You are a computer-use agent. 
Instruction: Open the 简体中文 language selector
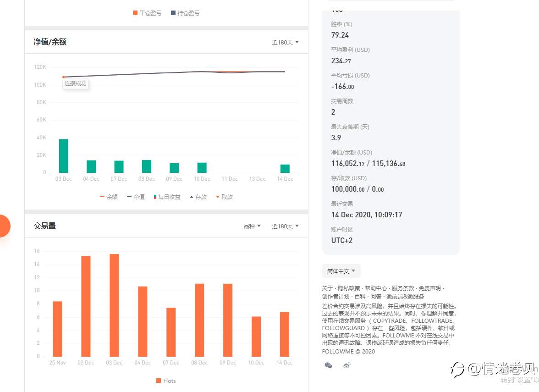point(341,271)
